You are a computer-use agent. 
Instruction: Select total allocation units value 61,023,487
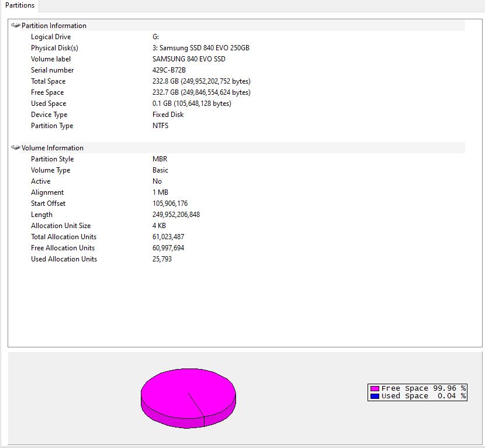click(168, 237)
